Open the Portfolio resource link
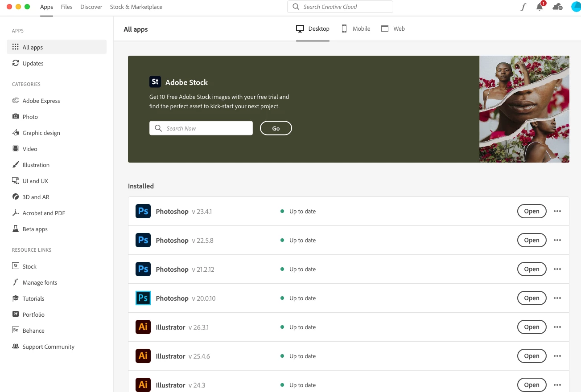The image size is (581, 392). pos(57,314)
